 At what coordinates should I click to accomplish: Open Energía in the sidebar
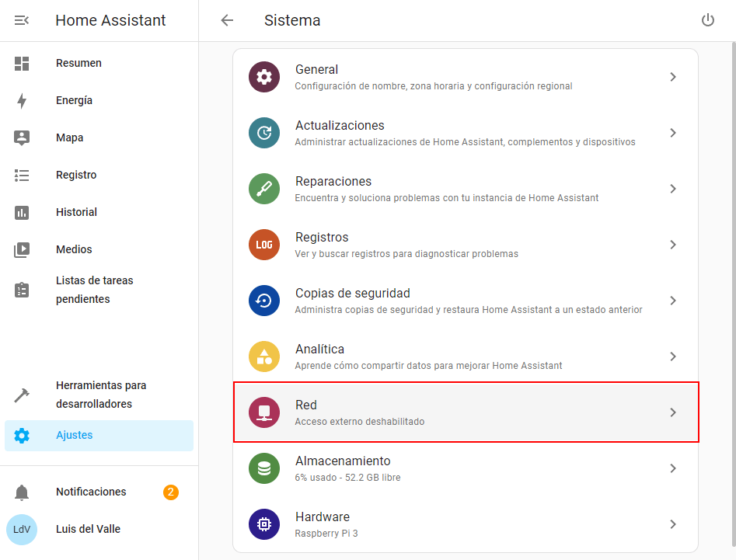99,101
